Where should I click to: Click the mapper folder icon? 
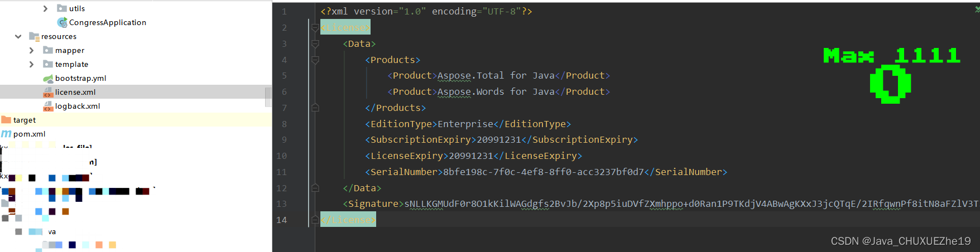[x=48, y=50]
